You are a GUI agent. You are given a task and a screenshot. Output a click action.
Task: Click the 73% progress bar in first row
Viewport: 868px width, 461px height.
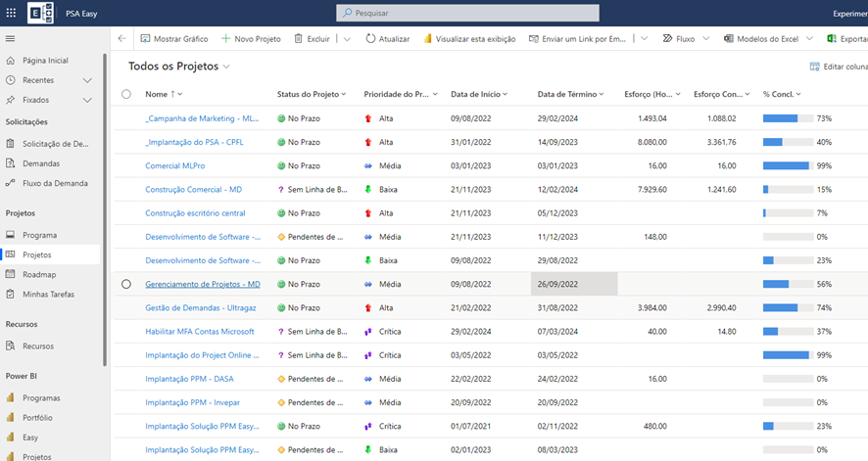tap(788, 118)
